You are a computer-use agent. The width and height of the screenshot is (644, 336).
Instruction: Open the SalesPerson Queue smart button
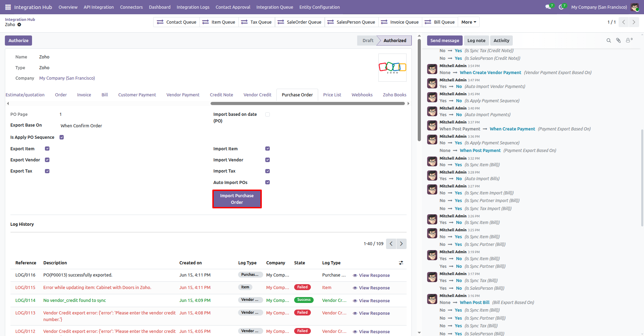(351, 22)
